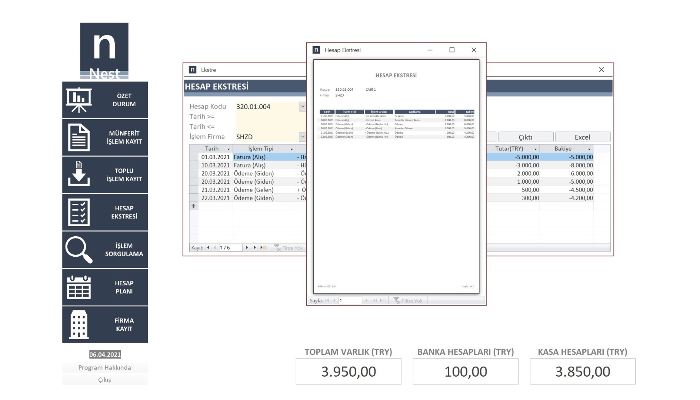The width and height of the screenshot is (700, 400).
Task: Go to first page in report preview
Action: pos(327,300)
